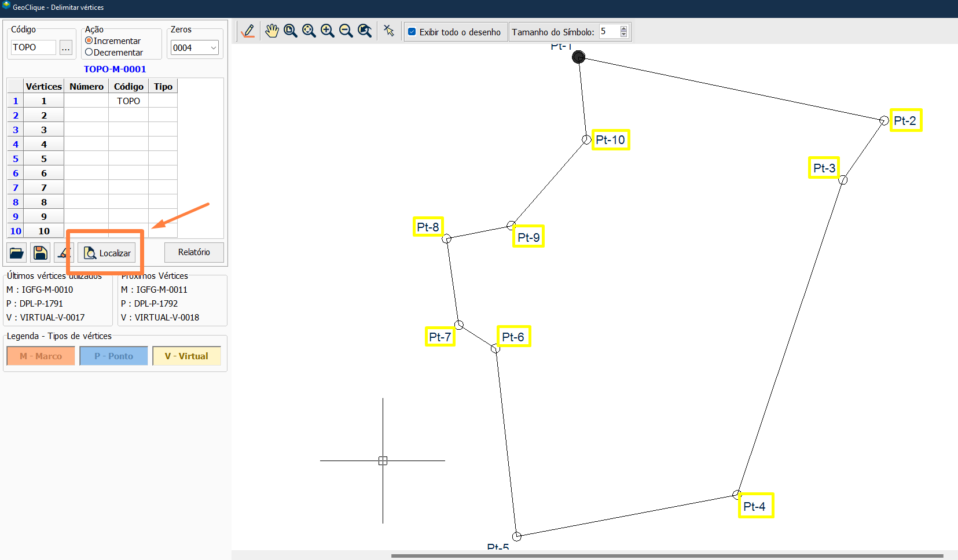Select the Incrementar radio option
Viewport: 958px width, 560px height.
[x=89, y=40]
